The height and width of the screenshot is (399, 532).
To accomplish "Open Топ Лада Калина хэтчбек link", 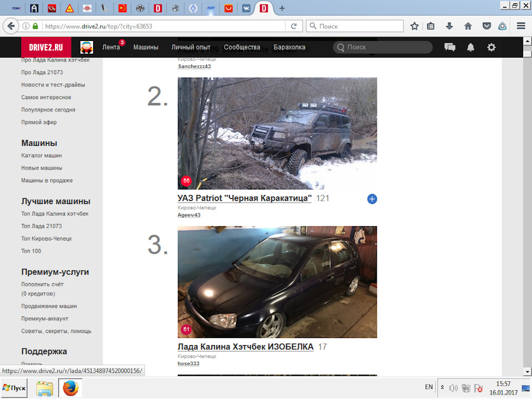I will pyautogui.click(x=55, y=213).
